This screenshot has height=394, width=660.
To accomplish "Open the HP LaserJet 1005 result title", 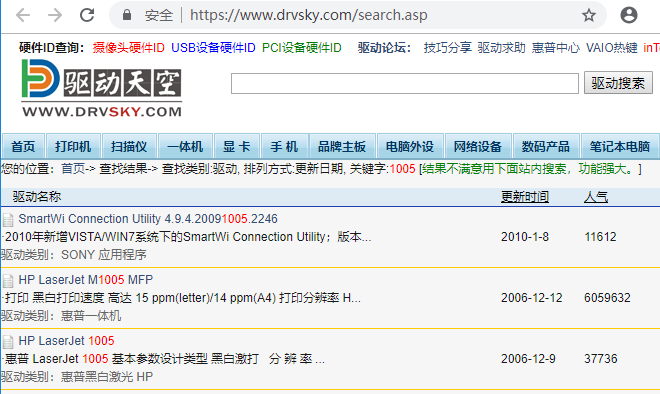I will point(67,341).
